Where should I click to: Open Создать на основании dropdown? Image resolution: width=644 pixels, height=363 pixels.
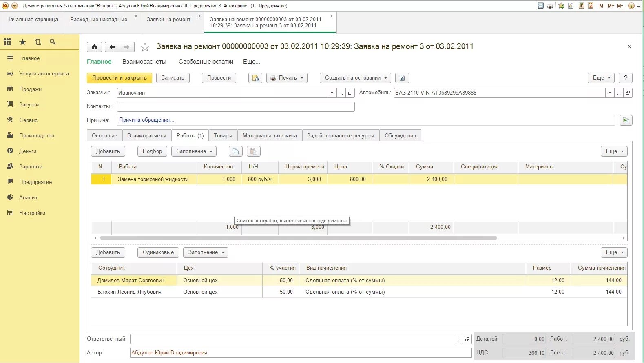tap(355, 78)
